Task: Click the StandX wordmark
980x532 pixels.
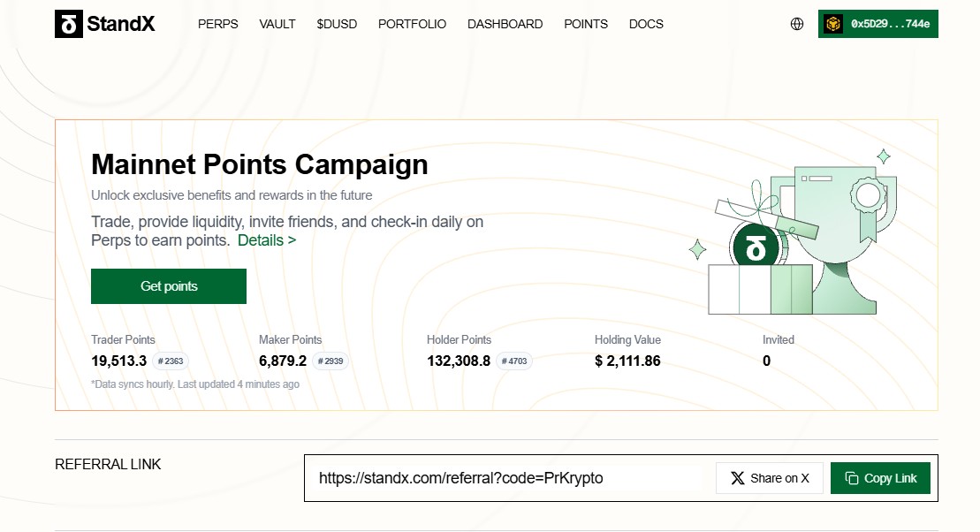Action: tap(121, 24)
